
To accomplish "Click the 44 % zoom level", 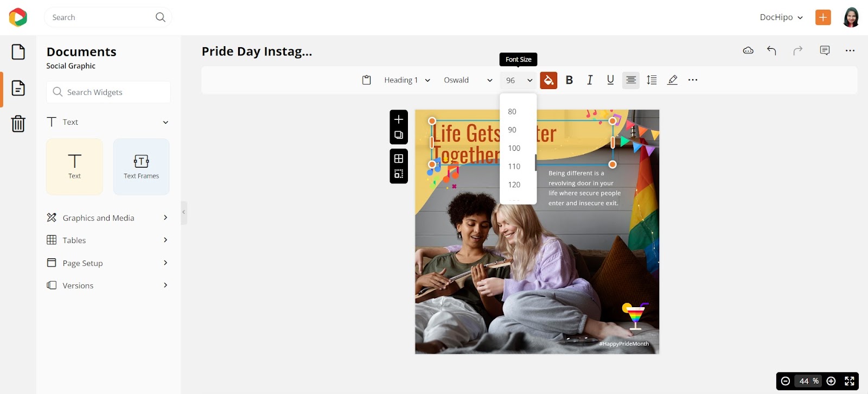I will click(x=809, y=382).
